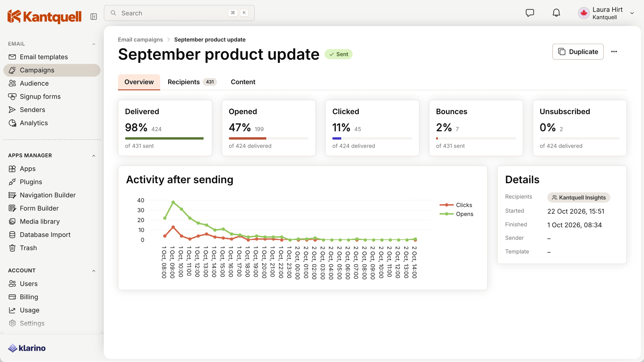The image size is (644, 362).
Task: Open Kantquell Insights recipients list
Action: [579, 197]
